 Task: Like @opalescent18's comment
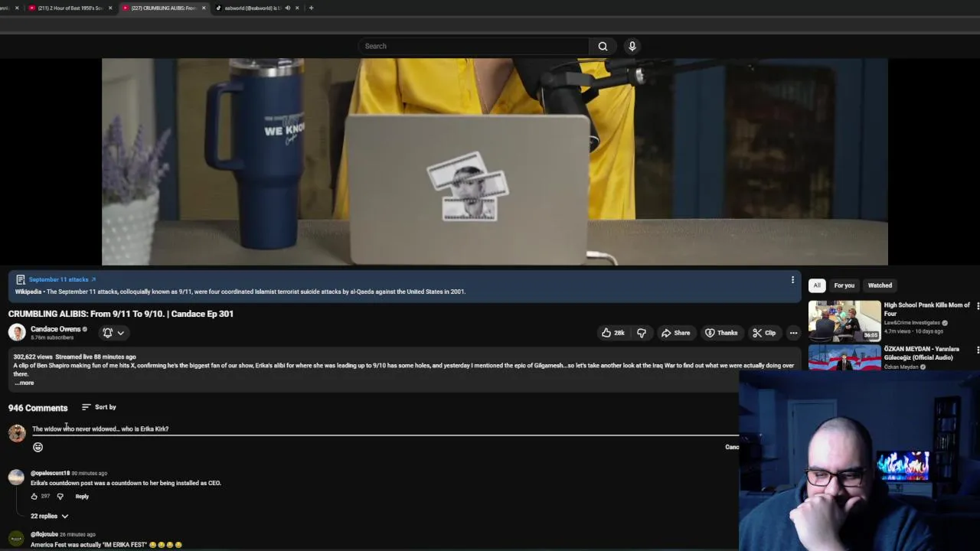[x=34, y=497]
